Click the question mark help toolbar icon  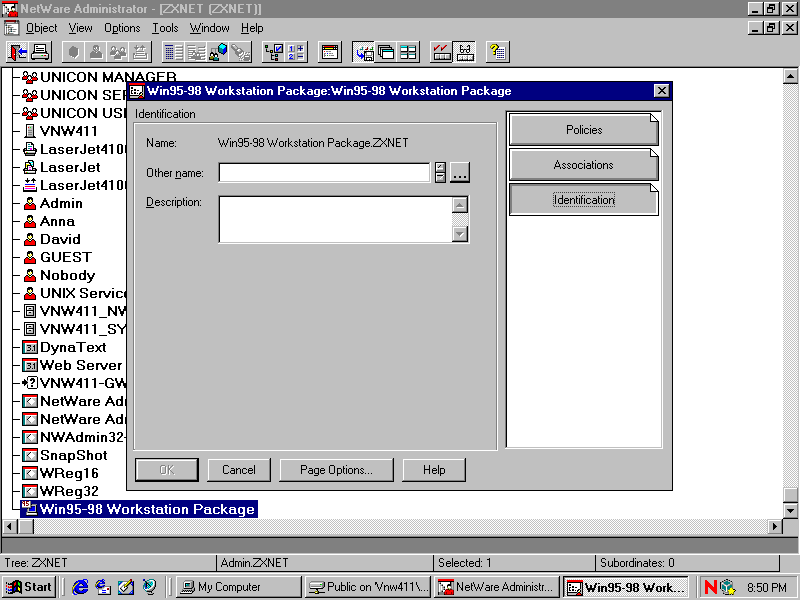497,52
